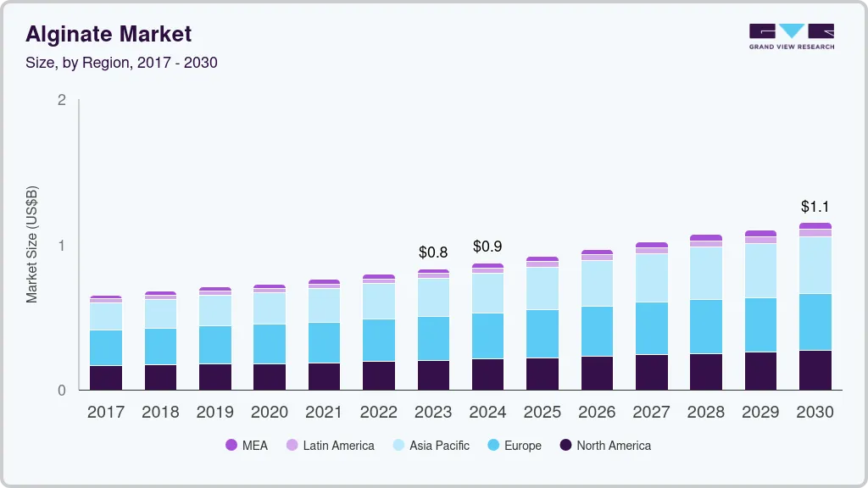Select the 2017 year label
Screen dimensions: 868x488
[105, 412]
